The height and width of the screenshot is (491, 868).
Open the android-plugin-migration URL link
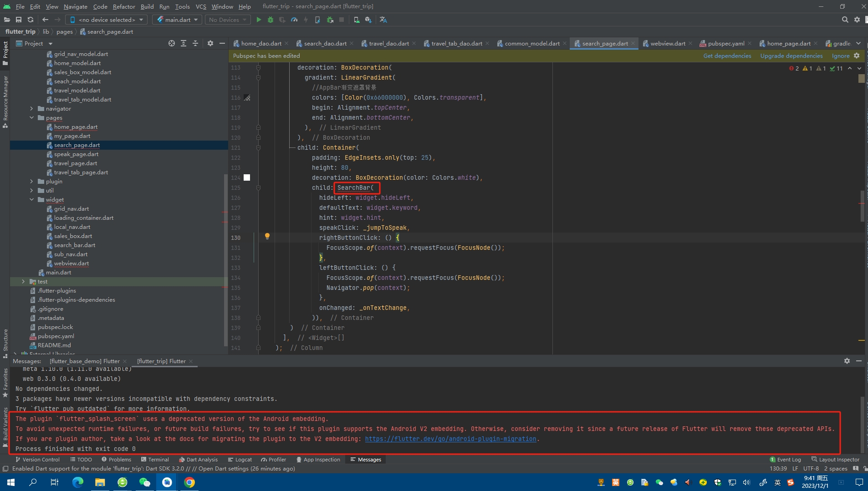pyautogui.click(x=450, y=439)
